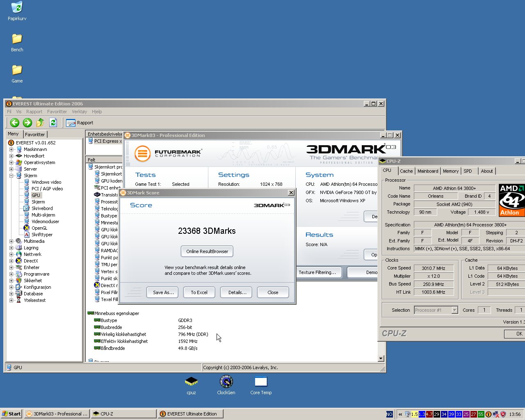The height and width of the screenshot is (420, 525).
Task: Select the Bench folder on the desktop
Action: pyautogui.click(x=17, y=43)
